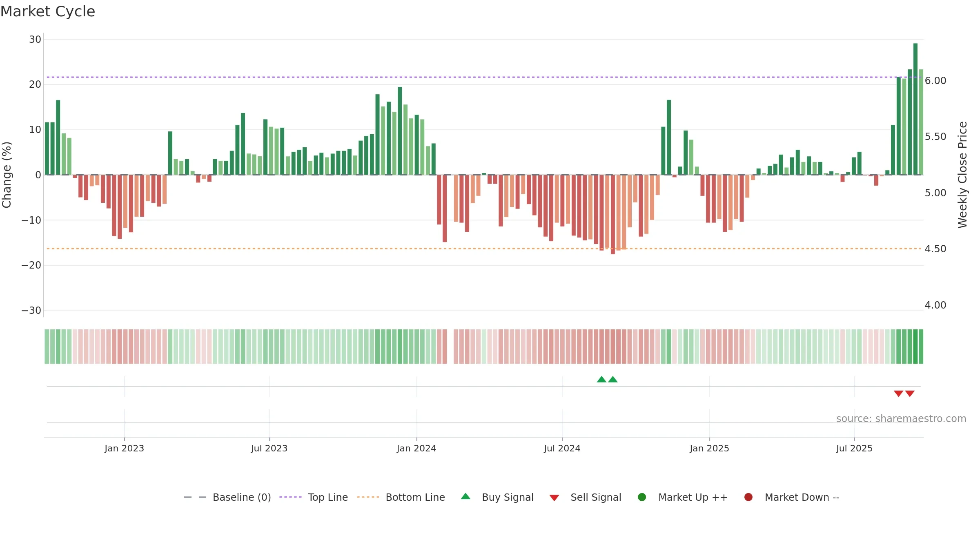Click the gray dashed Baseline legend sample
The width and height of the screenshot is (980, 551).
point(195,497)
